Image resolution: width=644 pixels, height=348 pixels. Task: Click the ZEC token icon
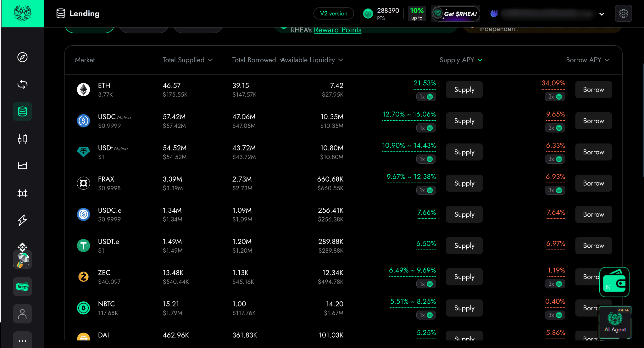[83, 277]
